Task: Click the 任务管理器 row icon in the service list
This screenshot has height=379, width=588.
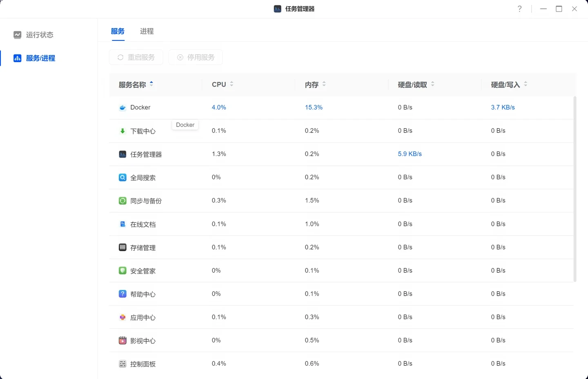Action: 122,154
